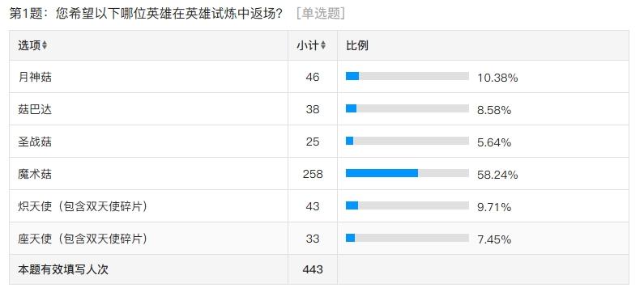This screenshot has width=644, height=292.
Task: Click the 魔术菇 58.24% progress bar
Action: [407, 173]
